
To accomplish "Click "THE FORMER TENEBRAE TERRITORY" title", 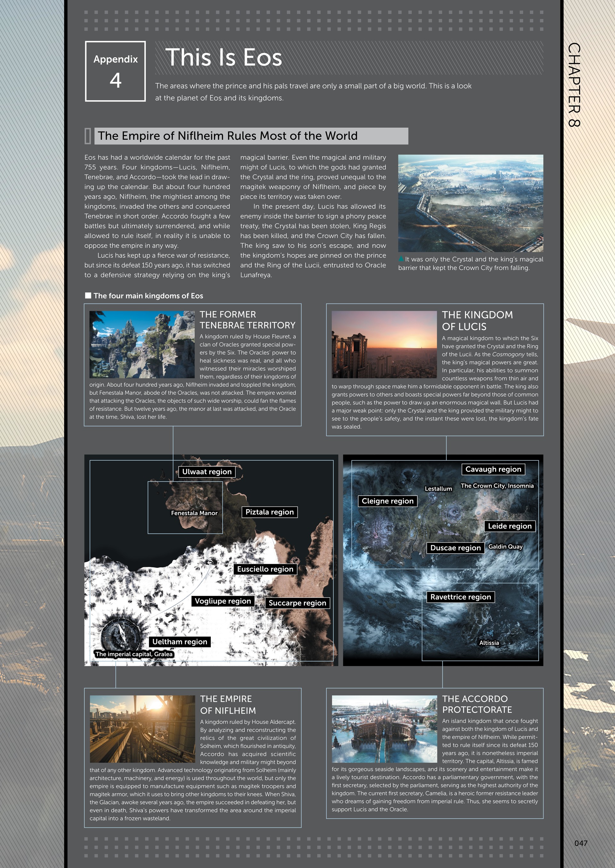I will [248, 320].
